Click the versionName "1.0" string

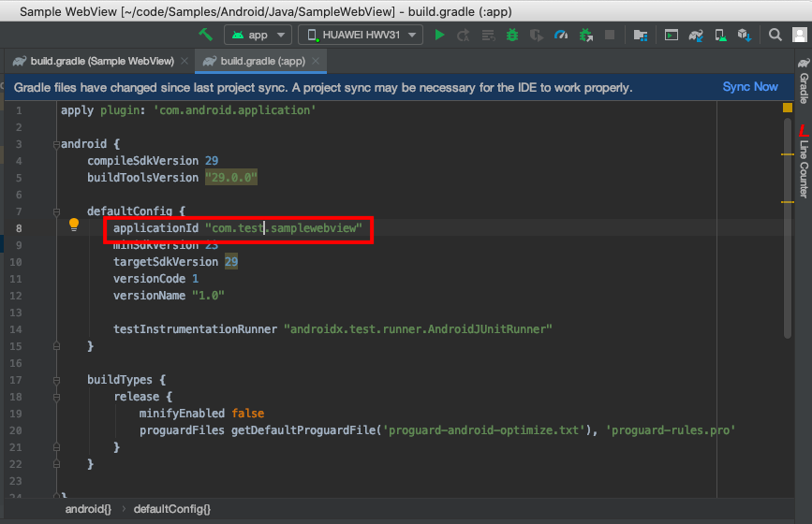coord(208,296)
